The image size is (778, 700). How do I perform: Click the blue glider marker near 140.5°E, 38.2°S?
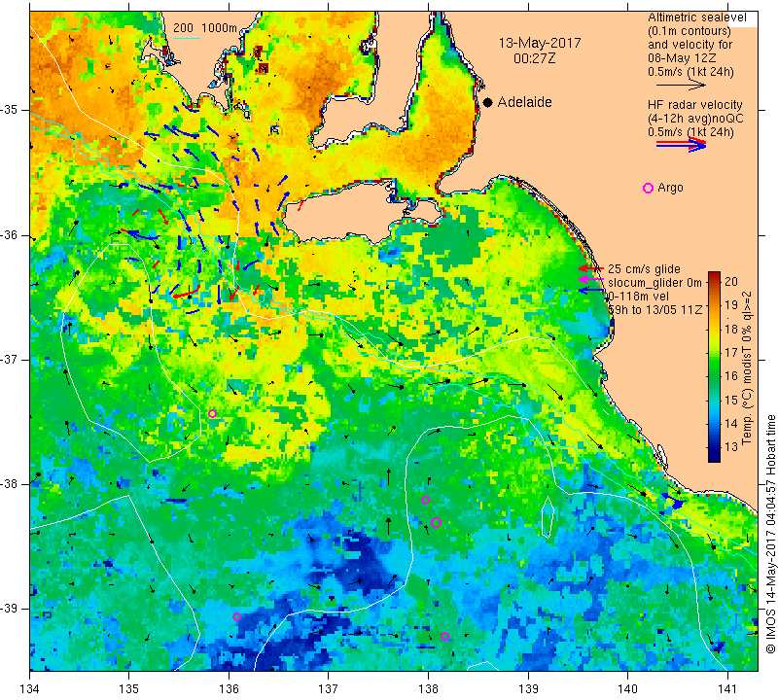click(x=675, y=501)
